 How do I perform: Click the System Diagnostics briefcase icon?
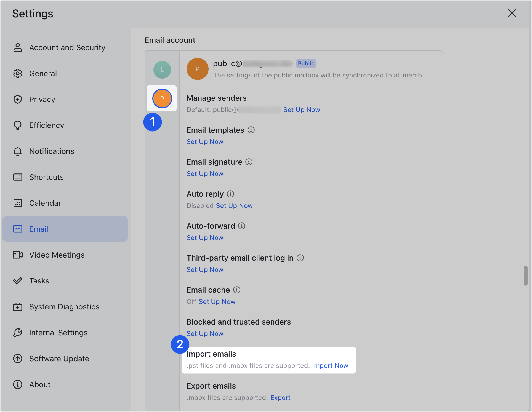point(18,307)
